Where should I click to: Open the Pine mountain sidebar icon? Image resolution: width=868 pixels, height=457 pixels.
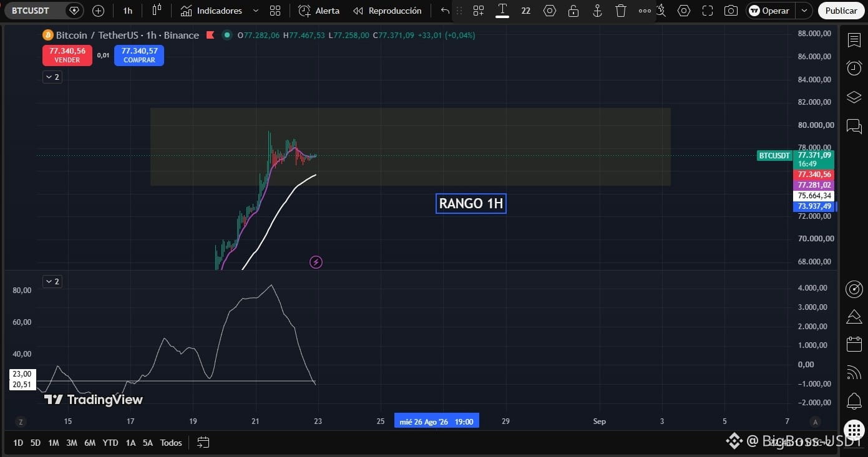[854, 317]
